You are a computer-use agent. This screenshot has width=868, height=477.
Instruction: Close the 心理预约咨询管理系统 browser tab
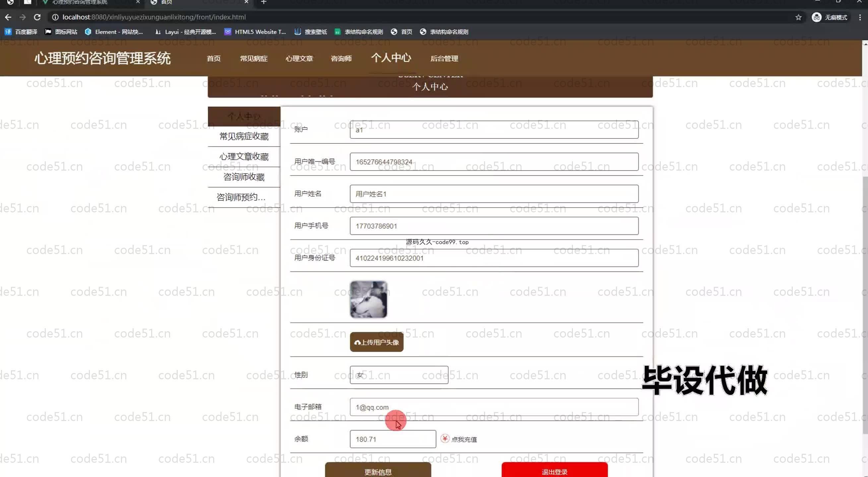tap(138, 2)
